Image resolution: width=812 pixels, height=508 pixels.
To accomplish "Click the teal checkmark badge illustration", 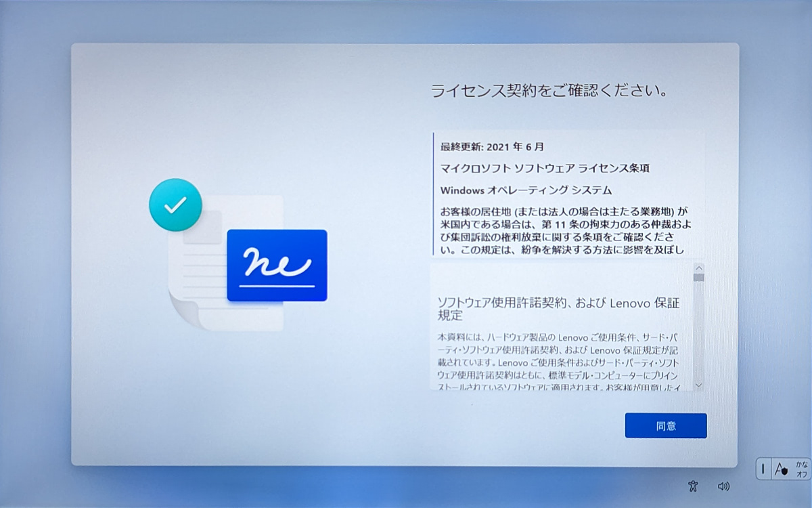I will 175,205.
